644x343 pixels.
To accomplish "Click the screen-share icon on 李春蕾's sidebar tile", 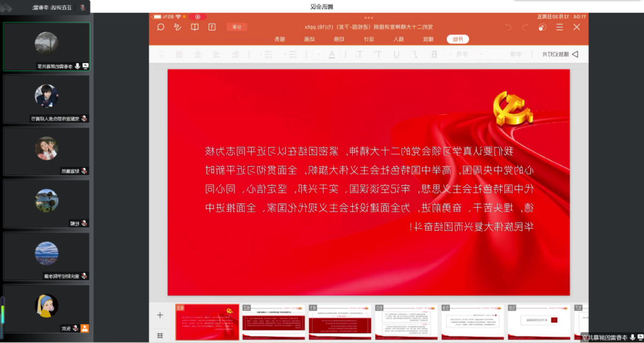I will click(x=85, y=66).
